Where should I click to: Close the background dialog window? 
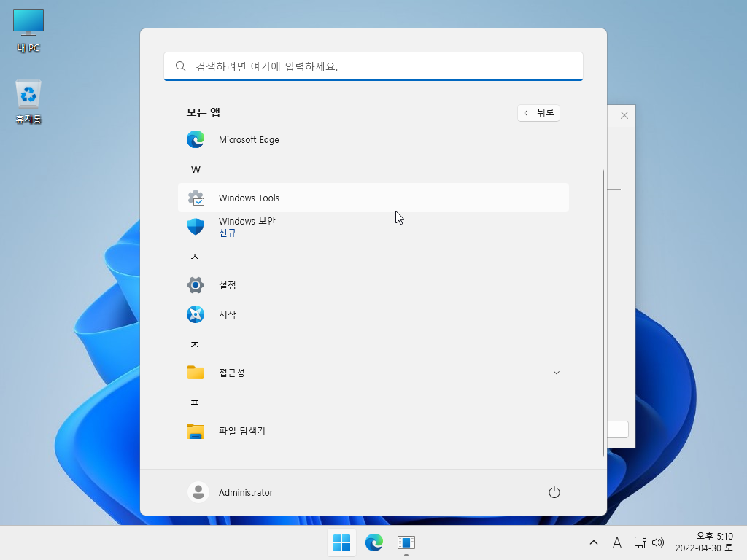(624, 115)
